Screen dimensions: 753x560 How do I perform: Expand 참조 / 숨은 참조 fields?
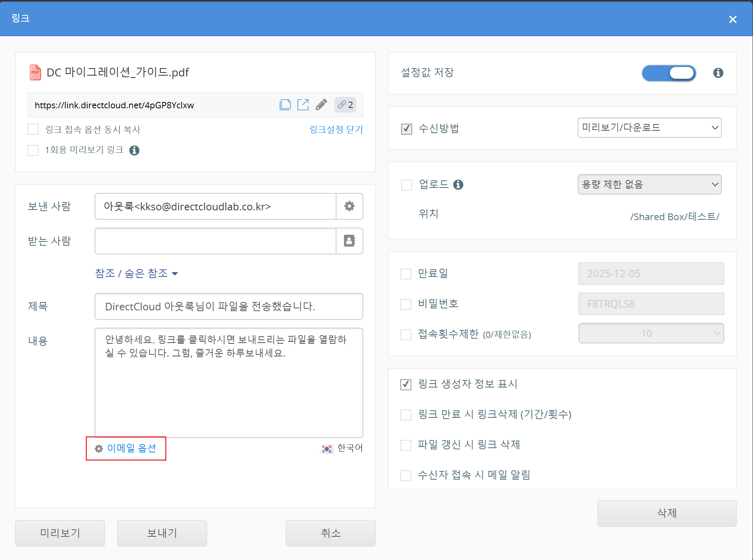136,273
